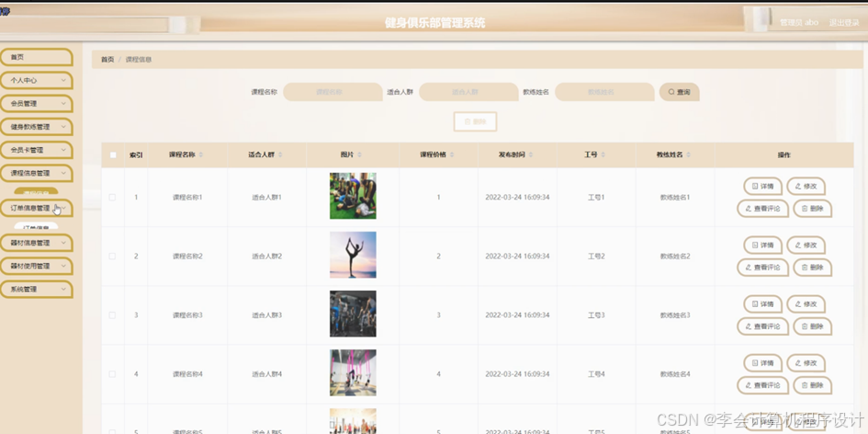Expand the 个人中心 sidebar menu

tap(36, 80)
